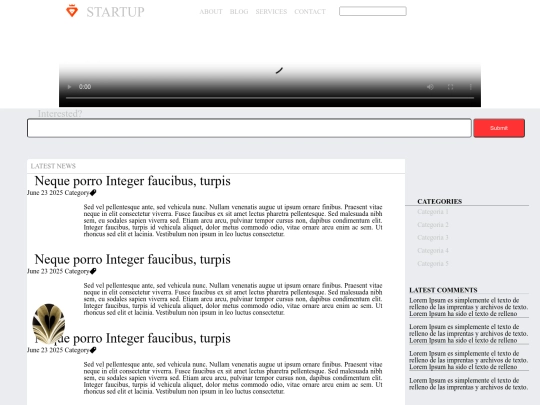This screenshot has height=405, width=540.
Task: Click the fourth Lorem Ipsum comment
Action: [x=469, y=384]
